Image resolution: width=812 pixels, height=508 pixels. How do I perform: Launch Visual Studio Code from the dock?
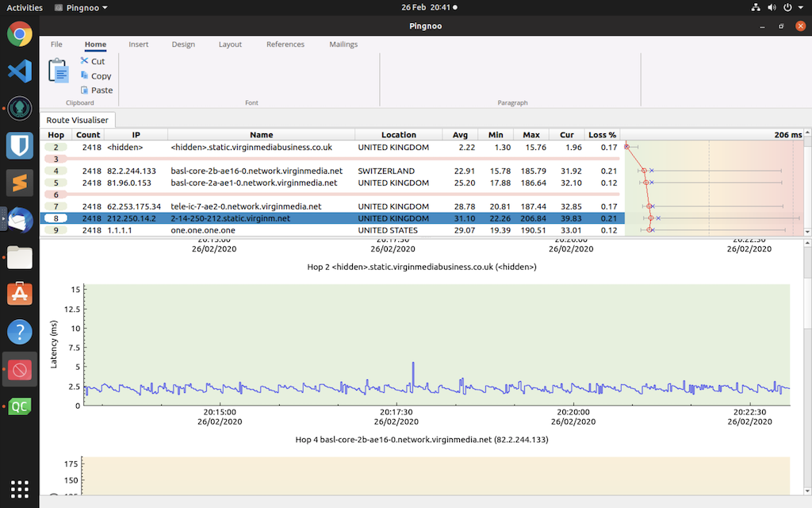20,71
